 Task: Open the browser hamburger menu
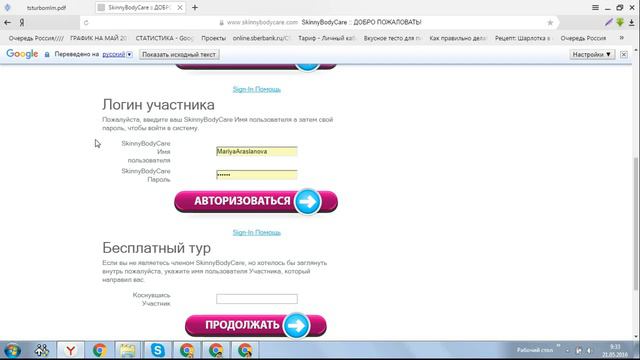coord(596,8)
